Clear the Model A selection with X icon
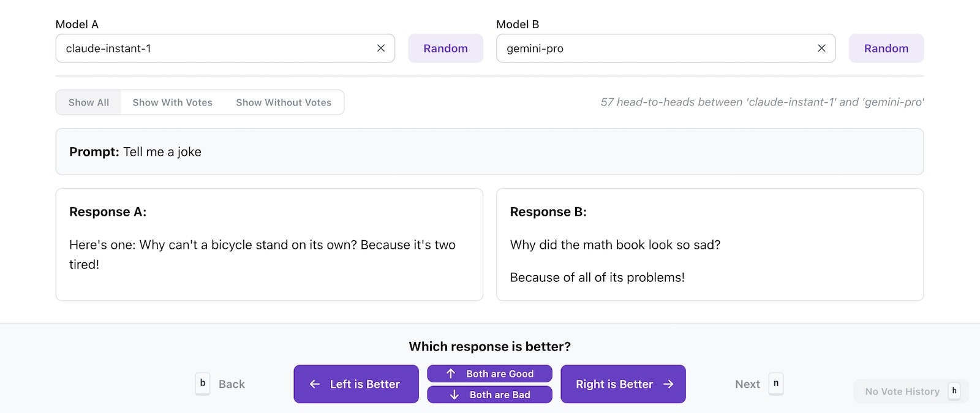Image resolution: width=980 pixels, height=413 pixels. (381, 48)
